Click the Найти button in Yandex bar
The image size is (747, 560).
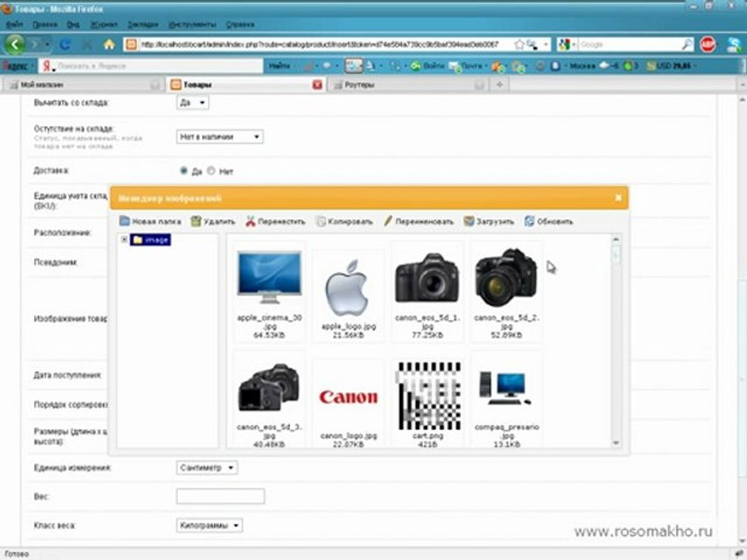[279, 65]
